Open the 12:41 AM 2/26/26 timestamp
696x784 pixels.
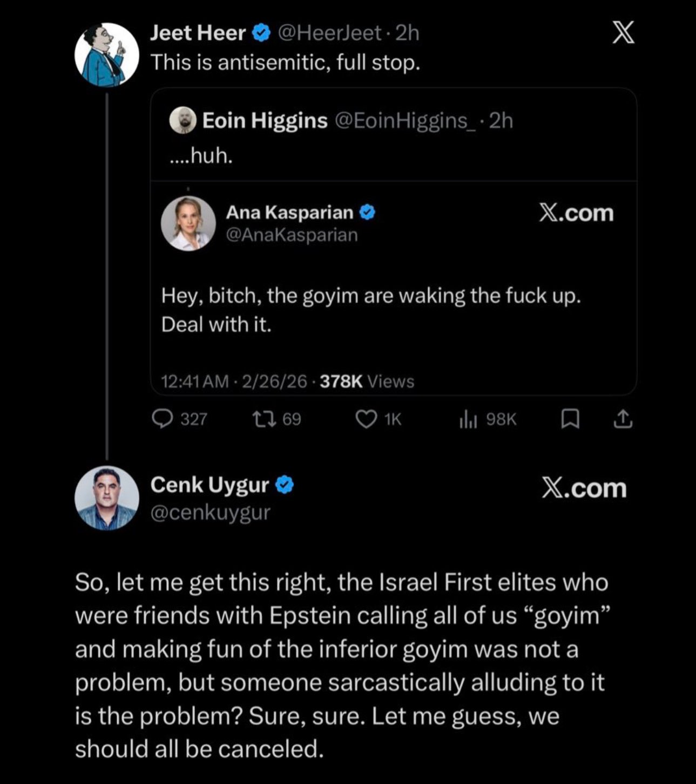tap(234, 381)
